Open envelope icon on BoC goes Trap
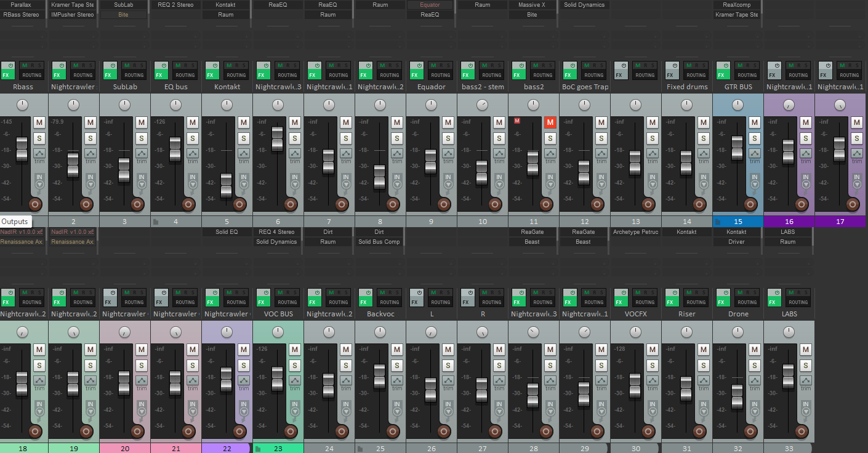This screenshot has width=868, height=453. point(601,153)
